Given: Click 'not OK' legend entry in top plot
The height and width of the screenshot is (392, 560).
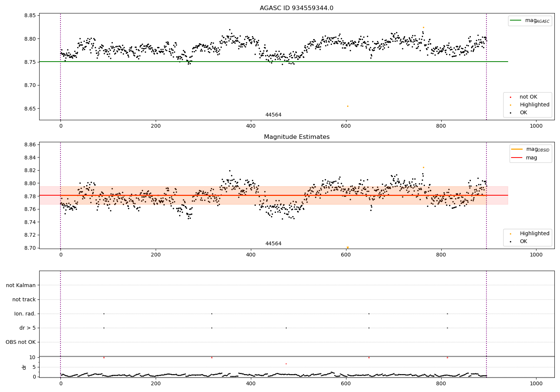Looking at the screenshot, I should (528, 97).
